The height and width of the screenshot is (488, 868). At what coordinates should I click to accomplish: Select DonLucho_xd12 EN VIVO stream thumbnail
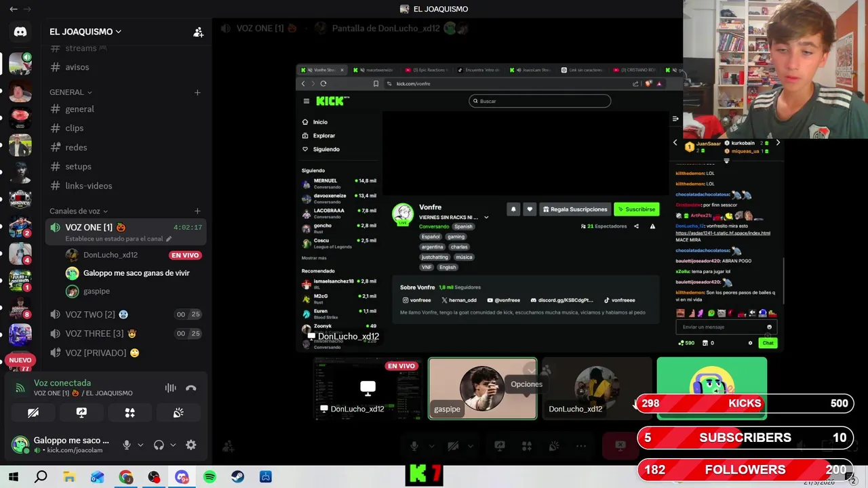(368, 388)
